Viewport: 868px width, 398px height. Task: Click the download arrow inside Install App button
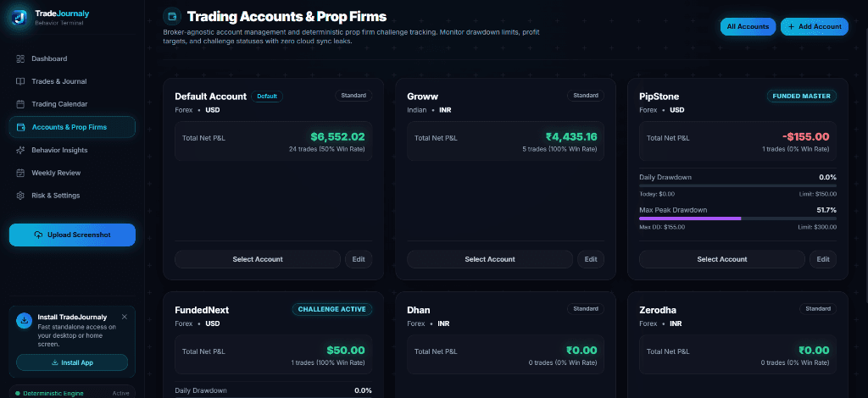54,362
